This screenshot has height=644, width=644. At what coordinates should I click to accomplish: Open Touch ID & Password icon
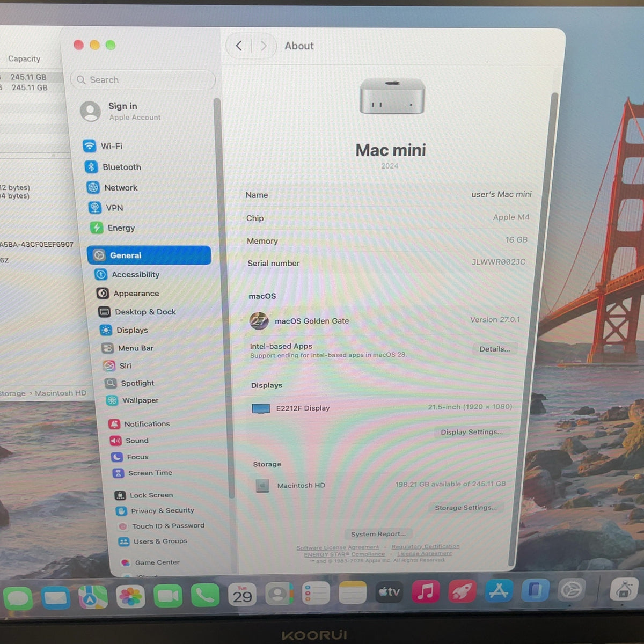pos(122,526)
